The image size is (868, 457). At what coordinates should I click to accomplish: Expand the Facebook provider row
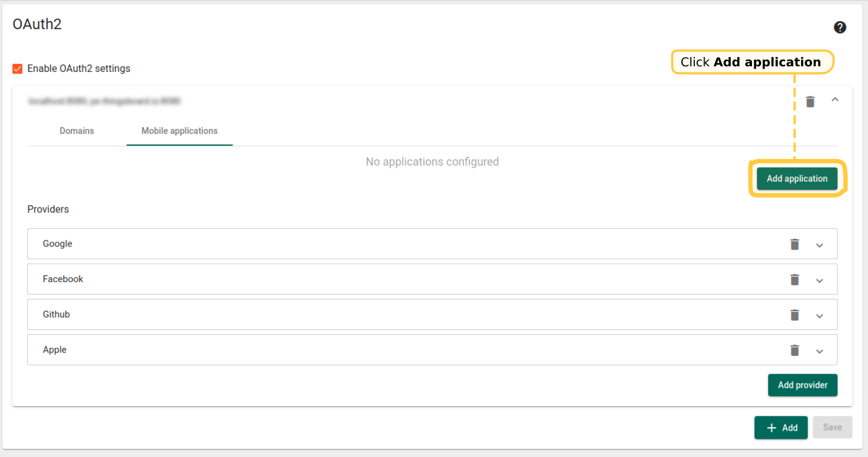[819, 280]
